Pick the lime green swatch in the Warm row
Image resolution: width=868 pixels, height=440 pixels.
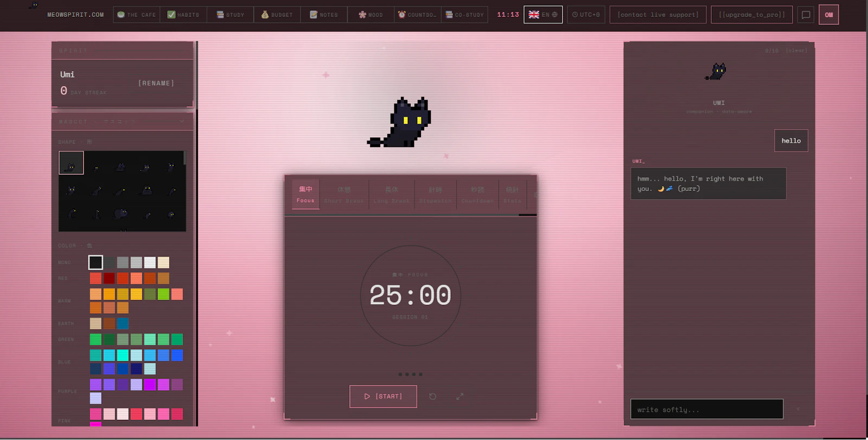[x=163, y=294]
